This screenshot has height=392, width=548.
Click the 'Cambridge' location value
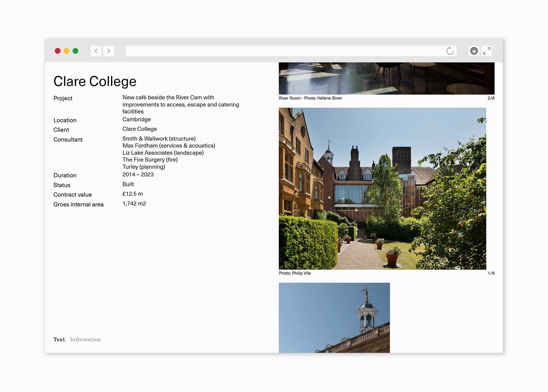pos(136,119)
